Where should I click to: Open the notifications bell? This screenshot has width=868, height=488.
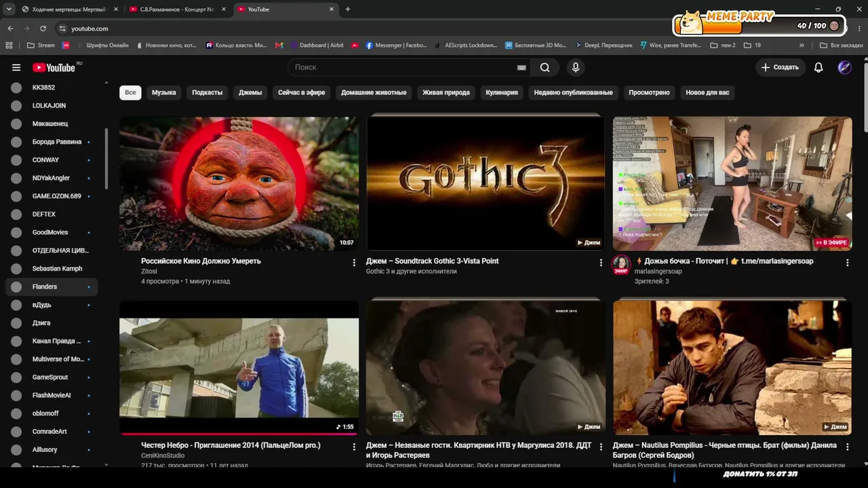pyautogui.click(x=818, y=67)
